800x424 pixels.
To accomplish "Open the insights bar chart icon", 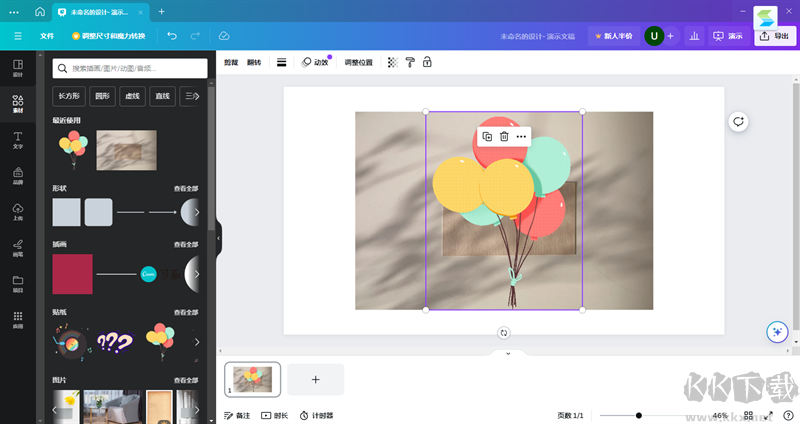I will point(693,36).
